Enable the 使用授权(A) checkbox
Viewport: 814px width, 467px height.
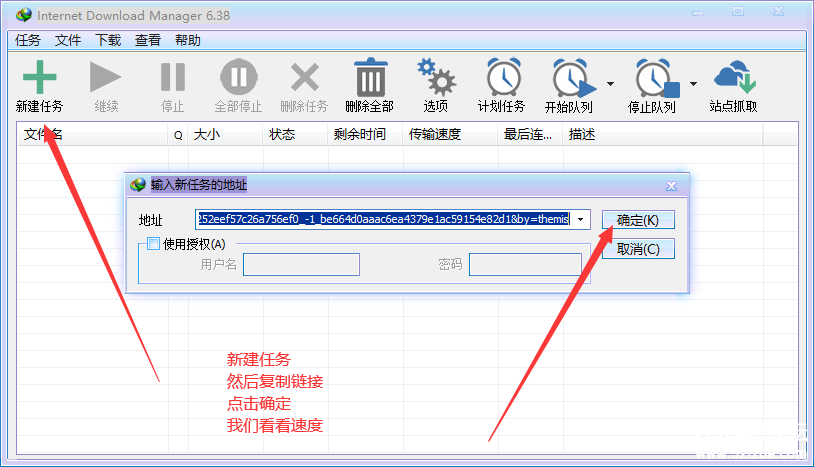point(153,243)
